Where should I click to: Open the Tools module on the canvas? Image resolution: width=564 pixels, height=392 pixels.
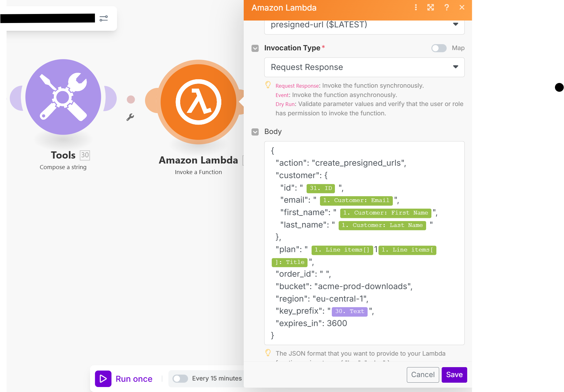tap(63, 97)
